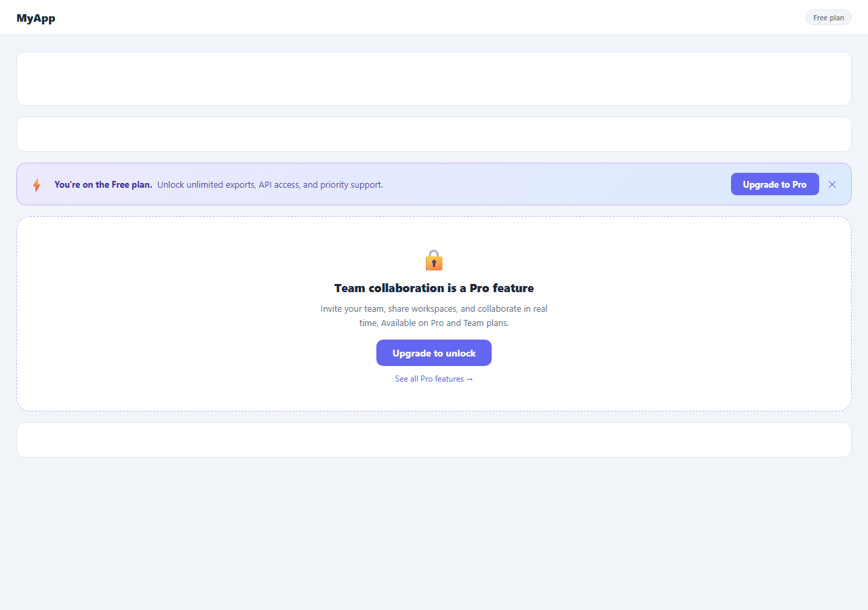The image size is (868, 610).
Task: Click the Free plan badge
Action: 829,18
